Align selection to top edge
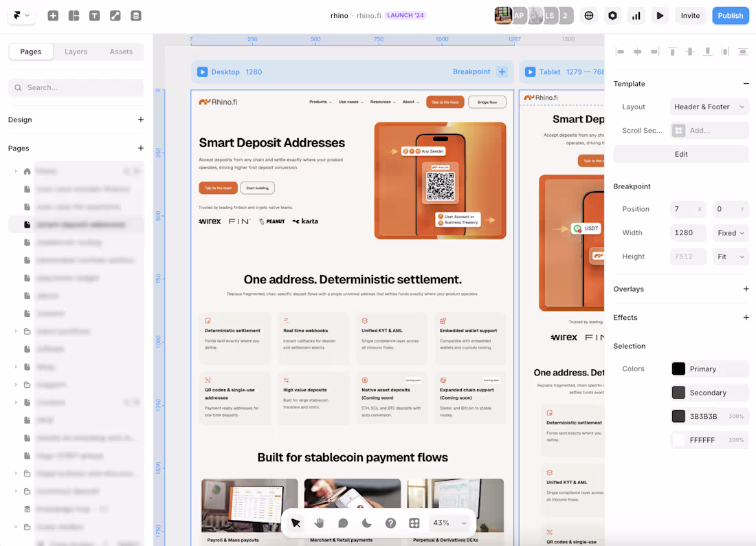Screen dimensions: 756x546 point(673,52)
